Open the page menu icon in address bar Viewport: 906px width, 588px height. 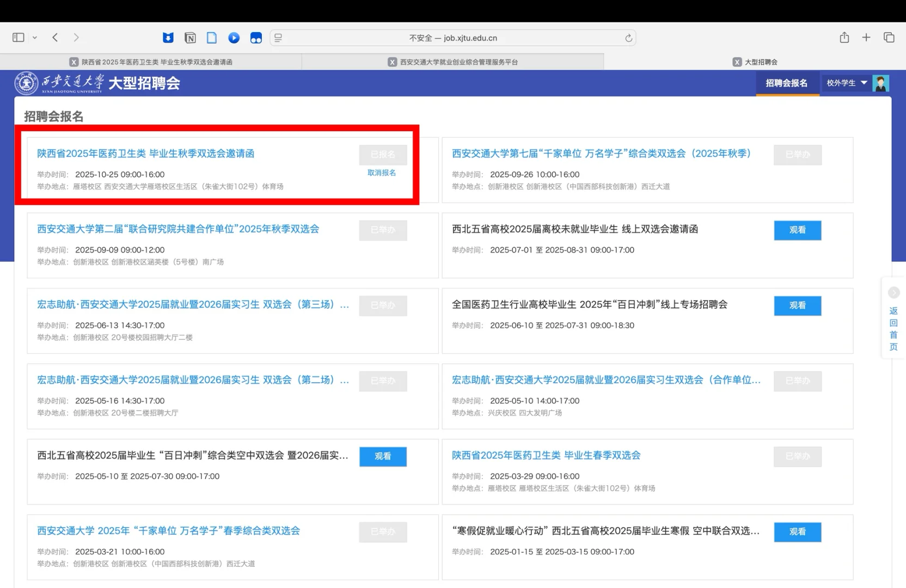coord(278,38)
